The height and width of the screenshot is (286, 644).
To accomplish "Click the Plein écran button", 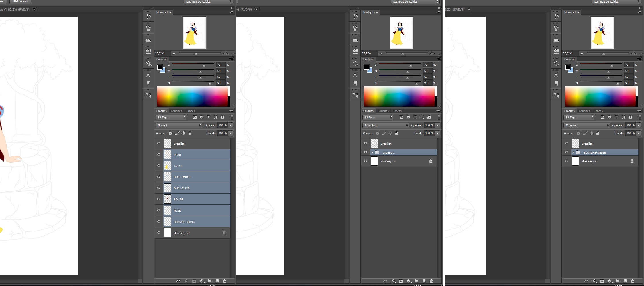I will tap(20, 1).
